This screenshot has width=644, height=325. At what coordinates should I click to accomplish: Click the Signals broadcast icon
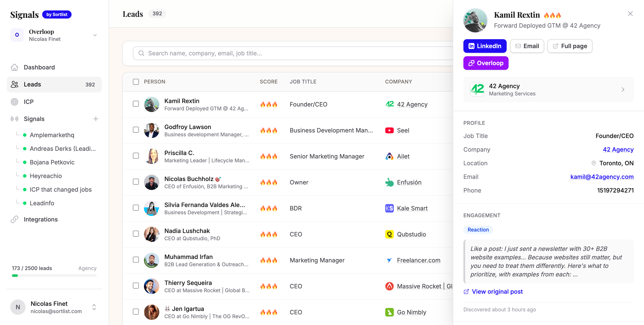click(14, 119)
